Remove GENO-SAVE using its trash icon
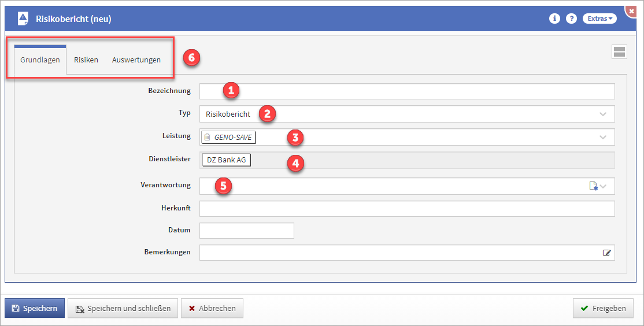Image resolution: width=644 pixels, height=326 pixels. pos(208,137)
